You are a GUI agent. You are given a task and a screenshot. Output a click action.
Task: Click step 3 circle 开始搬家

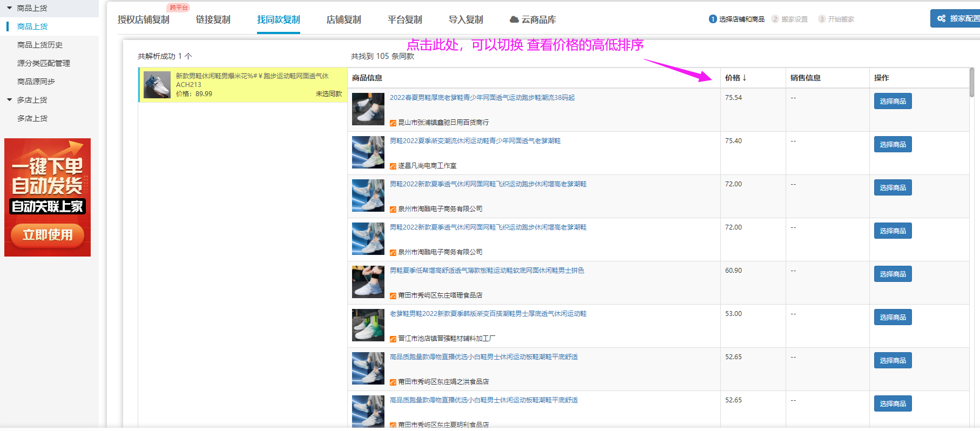pyautogui.click(x=822, y=19)
